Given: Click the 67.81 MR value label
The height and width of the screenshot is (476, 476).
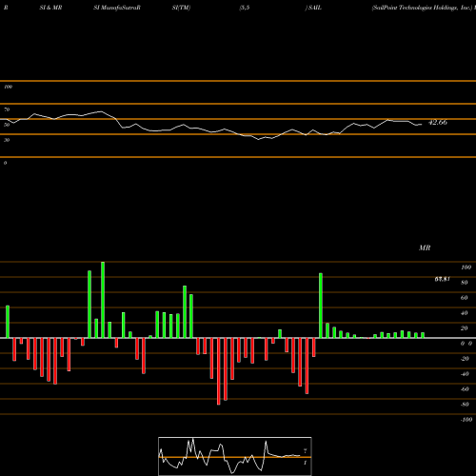Looking at the screenshot, I should [x=443, y=279].
